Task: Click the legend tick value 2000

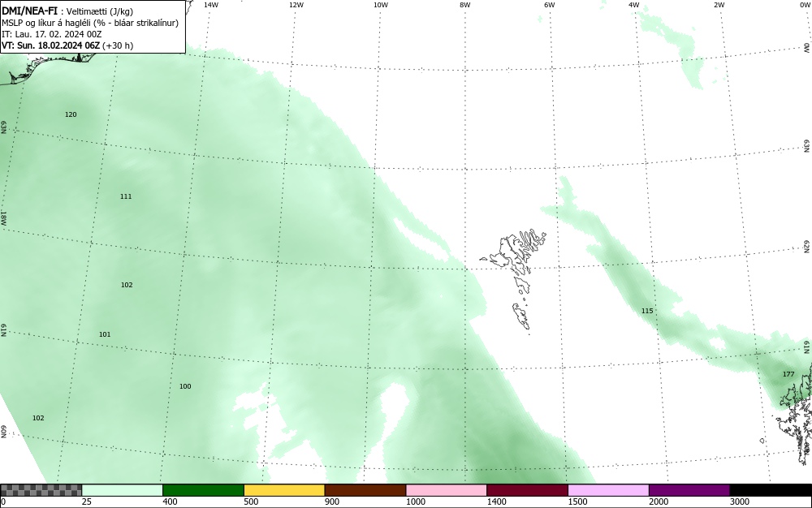Action: (x=659, y=502)
